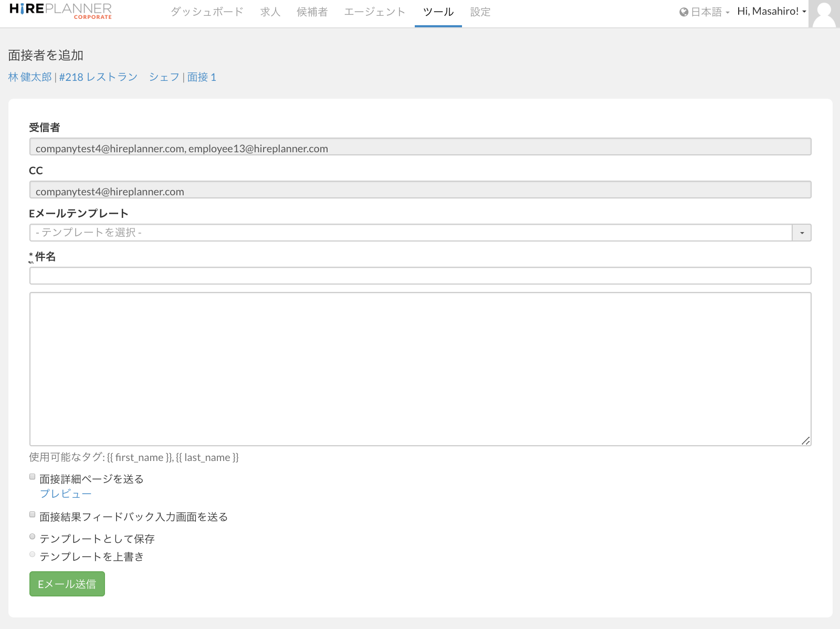Open the Eメールテンプレート dropdown arrow
The image size is (840, 629).
click(801, 233)
